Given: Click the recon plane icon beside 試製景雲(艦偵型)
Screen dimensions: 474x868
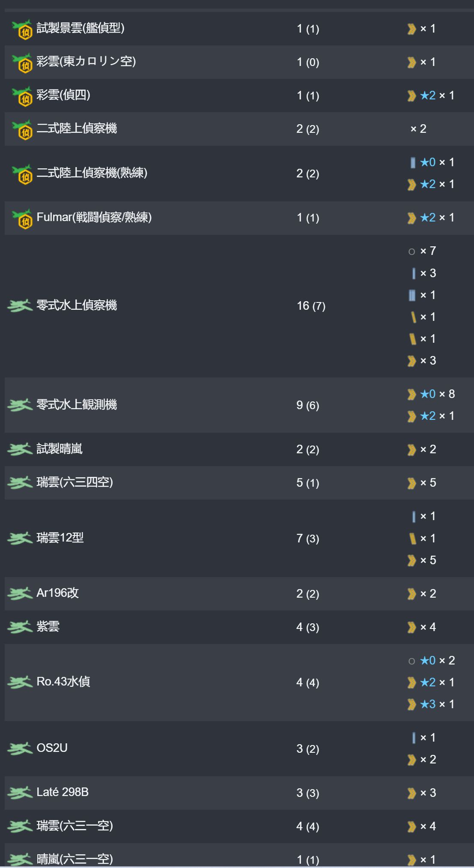Looking at the screenshot, I should click(22, 29).
